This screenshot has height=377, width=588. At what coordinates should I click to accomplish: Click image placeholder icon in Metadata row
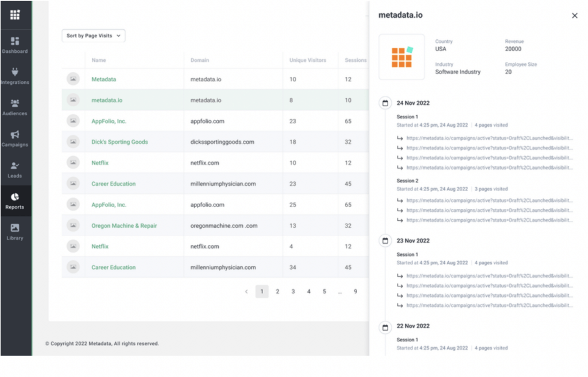(x=73, y=79)
